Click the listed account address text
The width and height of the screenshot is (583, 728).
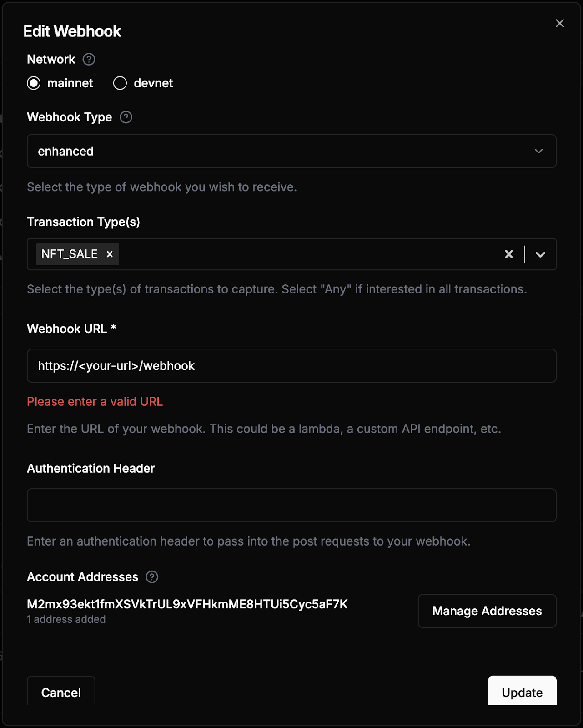(187, 604)
